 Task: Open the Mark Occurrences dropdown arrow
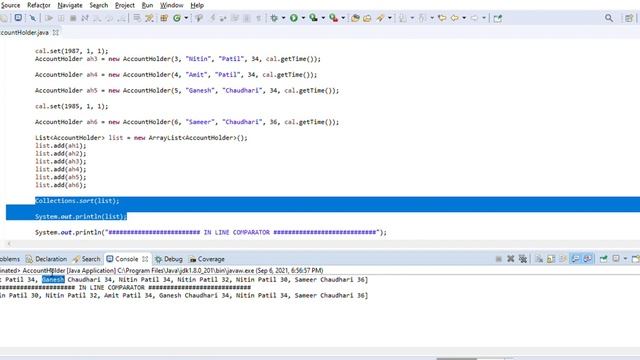(390, 18)
